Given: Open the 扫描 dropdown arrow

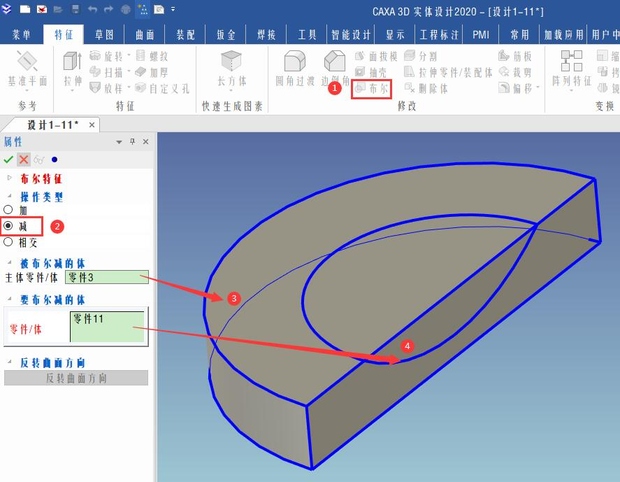Looking at the screenshot, I should point(129,72).
